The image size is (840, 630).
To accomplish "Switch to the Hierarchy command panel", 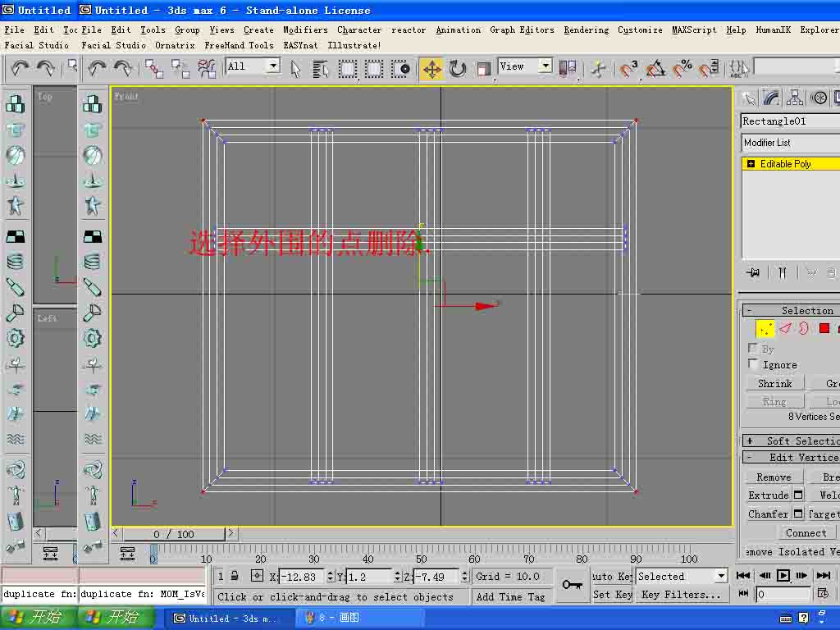I will click(x=795, y=98).
